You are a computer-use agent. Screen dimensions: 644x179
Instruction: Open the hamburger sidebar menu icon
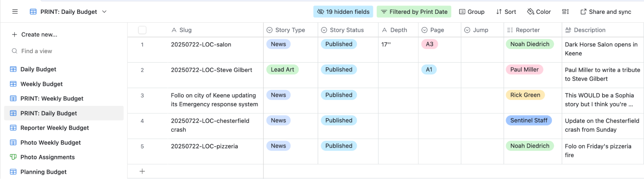coord(15,12)
